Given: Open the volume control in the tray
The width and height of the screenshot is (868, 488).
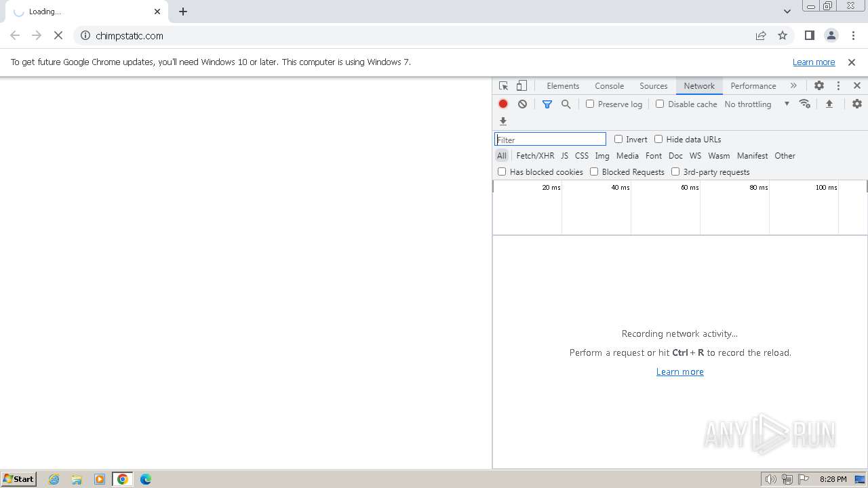Looking at the screenshot, I should coord(771,479).
